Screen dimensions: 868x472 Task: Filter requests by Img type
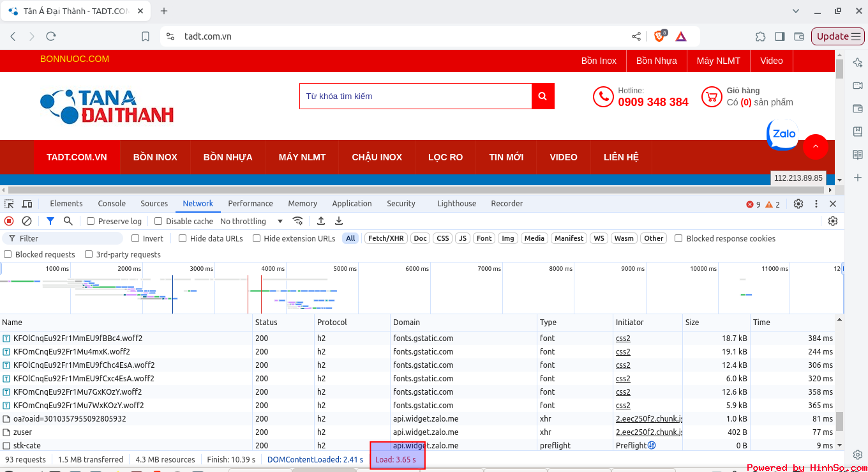(508, 238)
